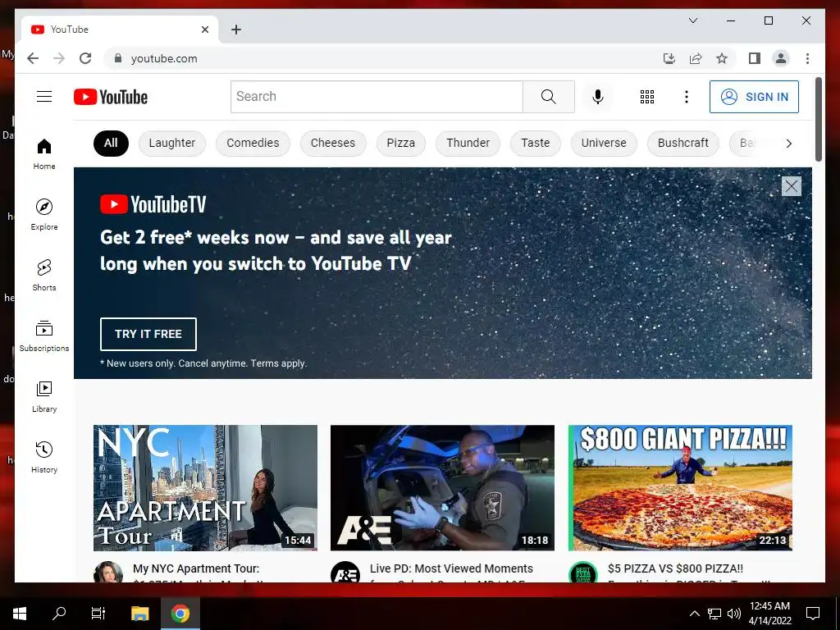Open the hamburger guide menu
Image resolution: width=840 pixels, height=630 pixels.
click(x=44, y=97)
